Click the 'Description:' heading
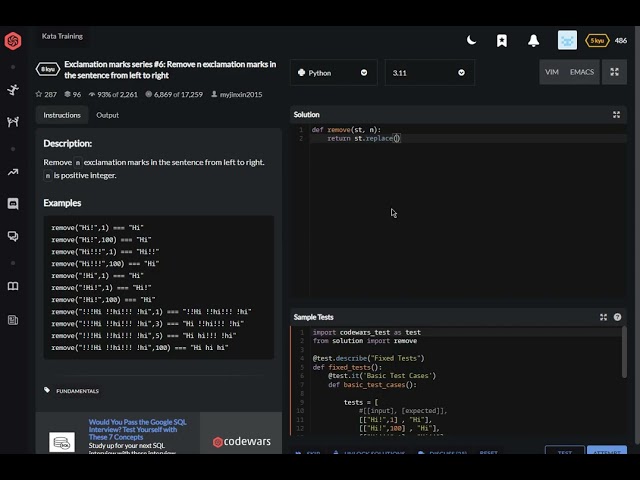Viewport: 640px width, 480px height. point(68,144)
